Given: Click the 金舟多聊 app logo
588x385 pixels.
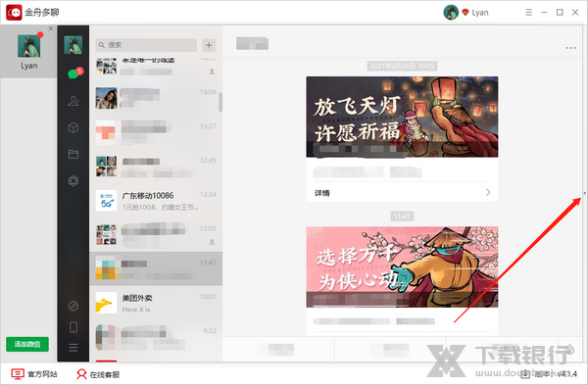Looking at the screenshot, I should coord(15,13).
